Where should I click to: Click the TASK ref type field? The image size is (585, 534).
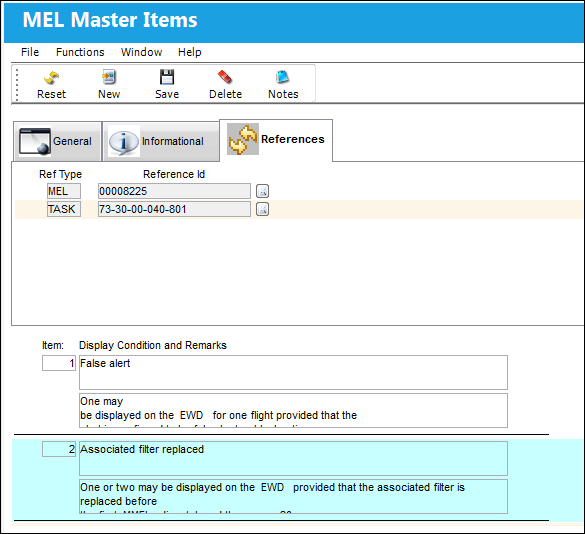pos(64,209)
